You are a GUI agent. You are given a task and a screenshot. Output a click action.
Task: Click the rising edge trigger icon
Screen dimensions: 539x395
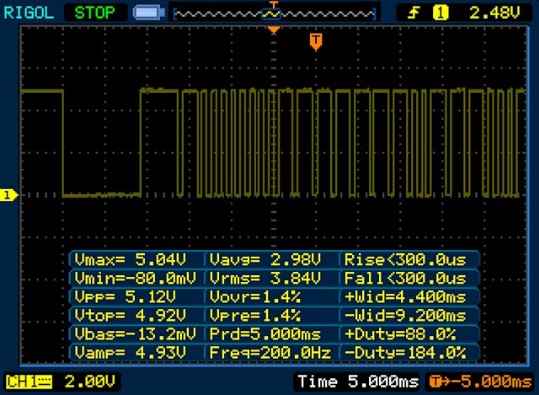pos(414,13)
